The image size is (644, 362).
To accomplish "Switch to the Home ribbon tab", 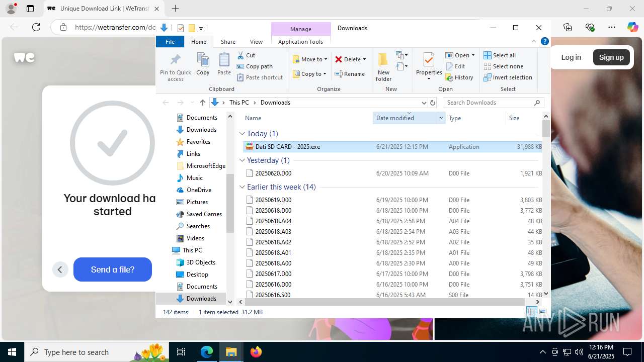I will 198,42.
